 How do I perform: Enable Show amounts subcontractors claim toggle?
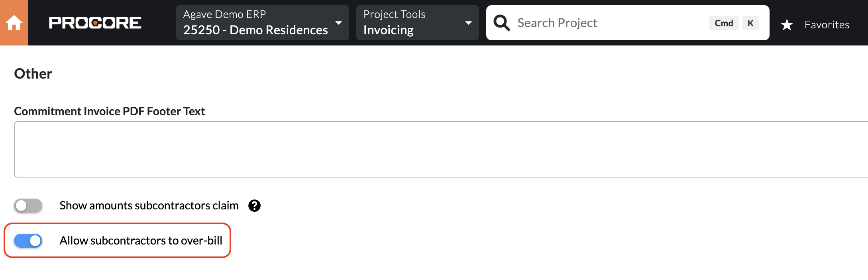28,206
